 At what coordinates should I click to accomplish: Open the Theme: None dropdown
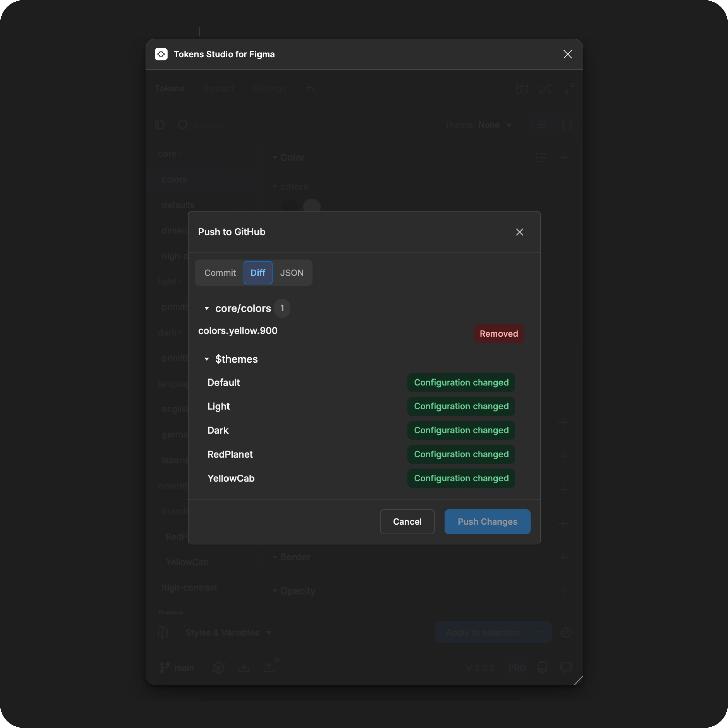(478, 125)
